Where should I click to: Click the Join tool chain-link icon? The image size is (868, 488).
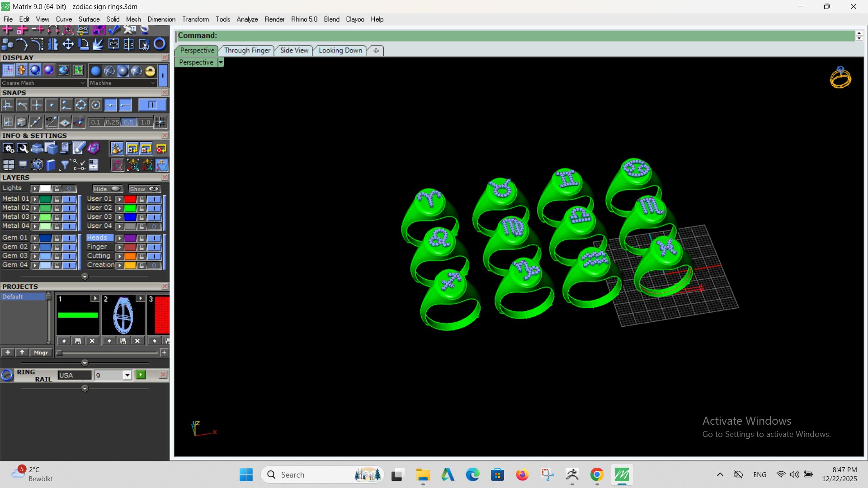pyautogui.click(x=113, y=44)
